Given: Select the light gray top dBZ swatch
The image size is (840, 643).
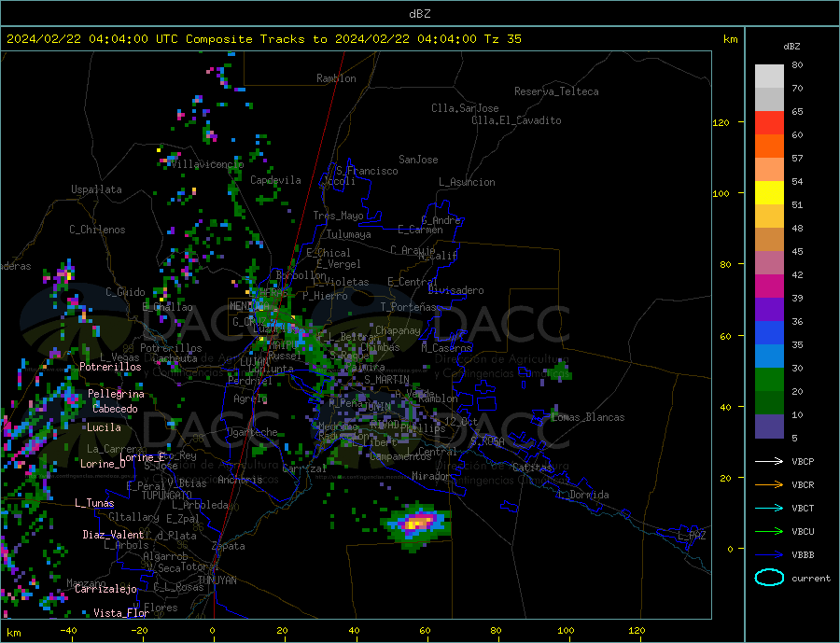Looking at the screenshot, I should point(769,77).
